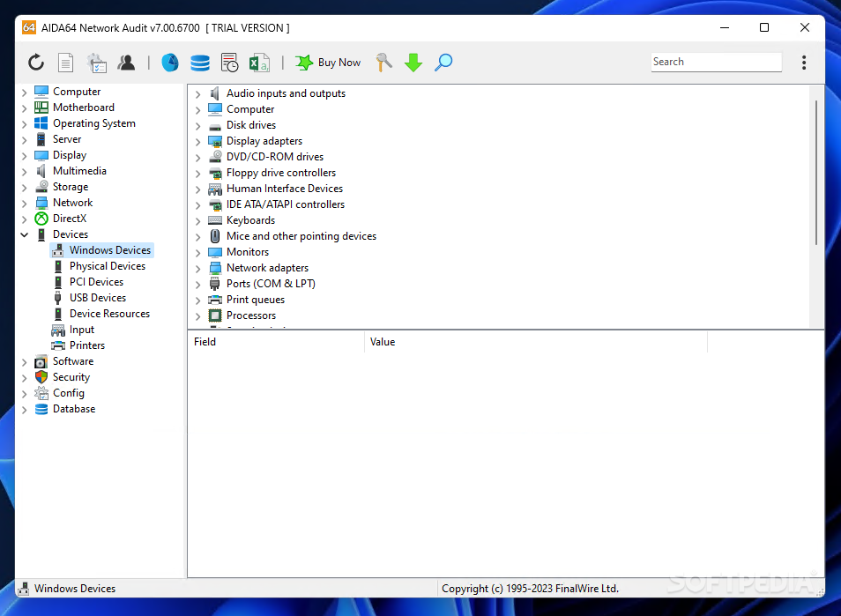
Task: Click the Field column header
Action: coord(276,342)
